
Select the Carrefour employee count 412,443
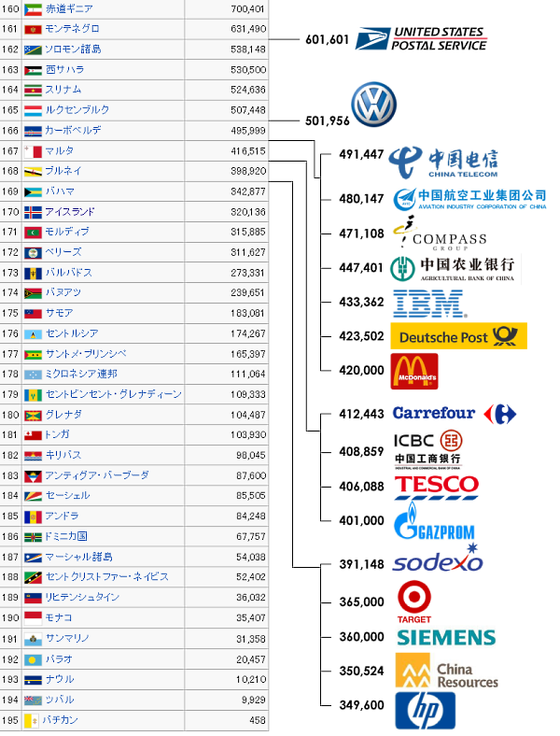361,414
